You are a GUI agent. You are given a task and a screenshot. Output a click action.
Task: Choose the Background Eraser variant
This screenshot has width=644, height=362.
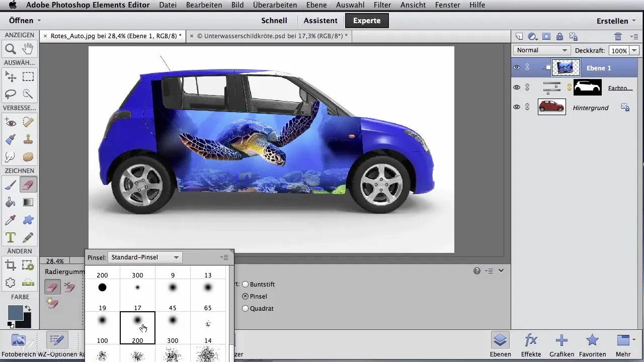point(69,287)
